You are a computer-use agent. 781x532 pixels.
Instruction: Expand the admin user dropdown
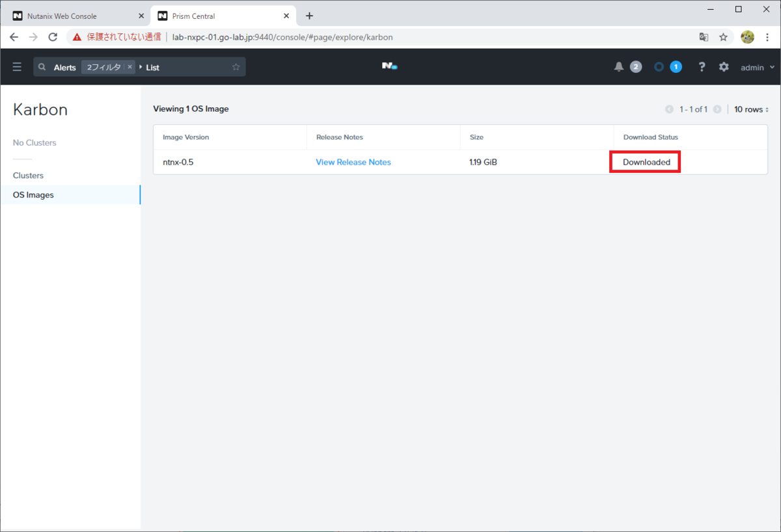click(x=758, y=67)
